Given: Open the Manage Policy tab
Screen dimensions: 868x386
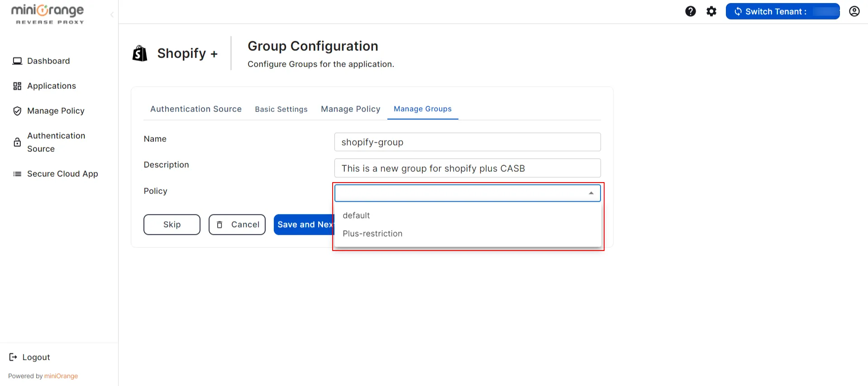Looking at the screenshot, I should click(x=350, y=109).
